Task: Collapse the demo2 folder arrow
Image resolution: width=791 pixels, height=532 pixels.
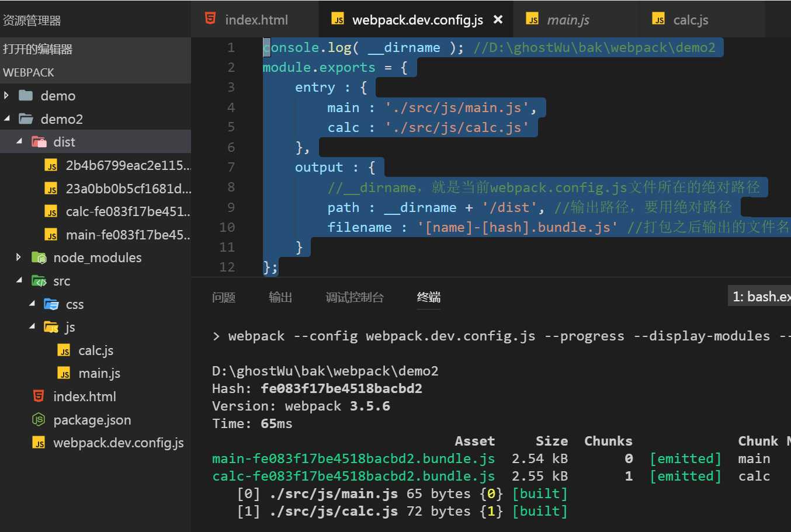Action: (x=7, y=119)
